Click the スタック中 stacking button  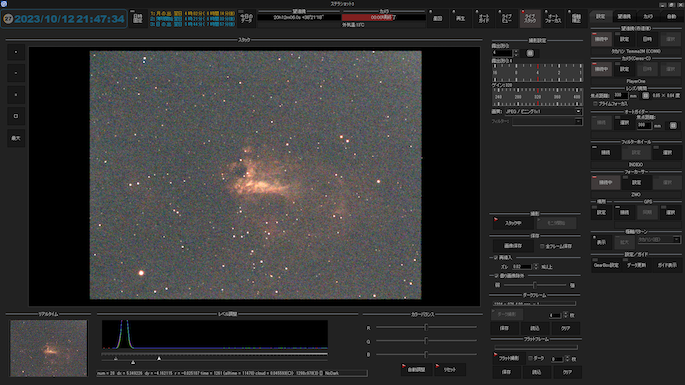pyautogui.click(x=513, y=223)
